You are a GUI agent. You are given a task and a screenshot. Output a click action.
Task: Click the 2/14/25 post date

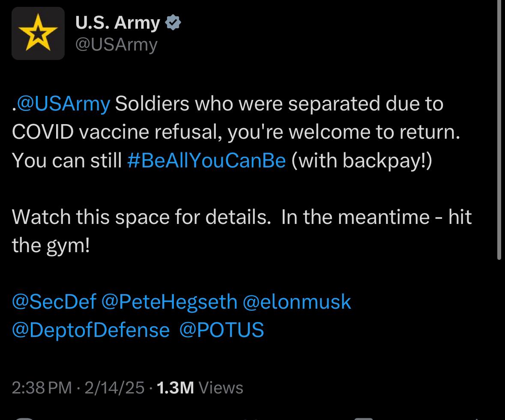114,388
